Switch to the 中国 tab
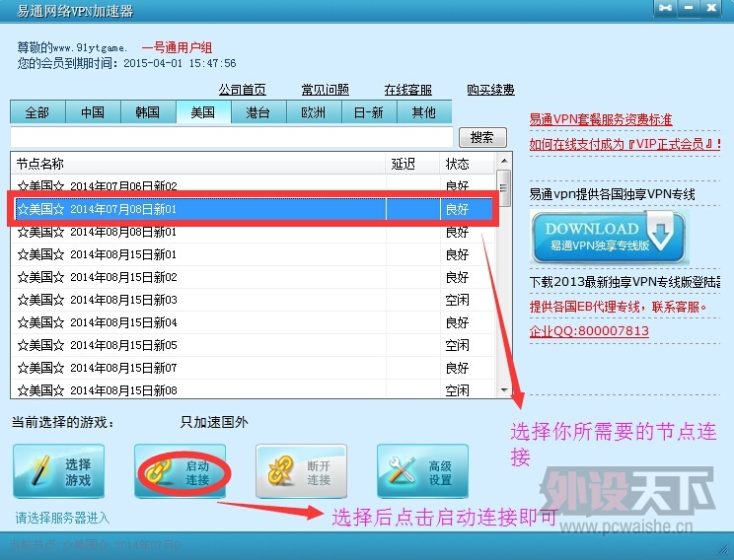This screenshot has width=734, height=560. [93, 112]
